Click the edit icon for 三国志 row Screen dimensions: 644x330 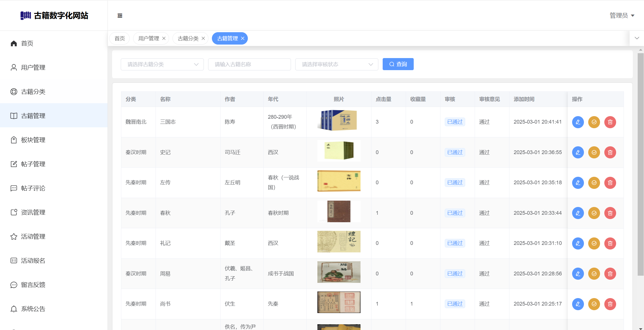point(578,122)
